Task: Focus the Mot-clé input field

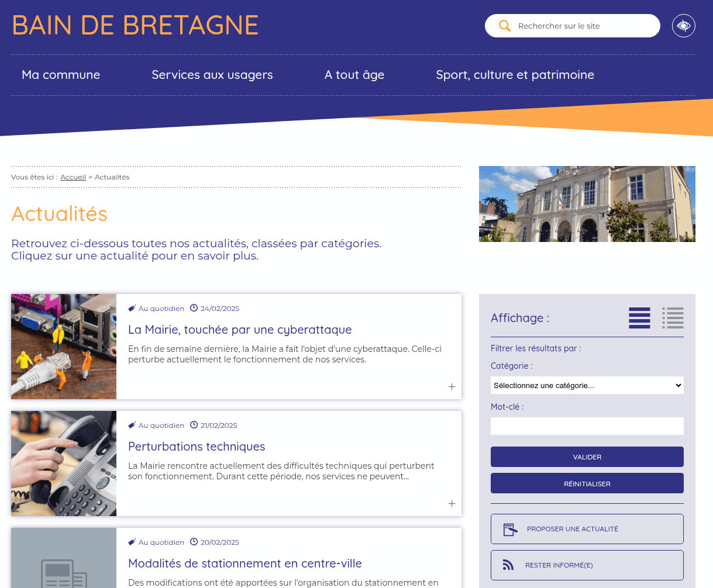Action: point(587,426)
